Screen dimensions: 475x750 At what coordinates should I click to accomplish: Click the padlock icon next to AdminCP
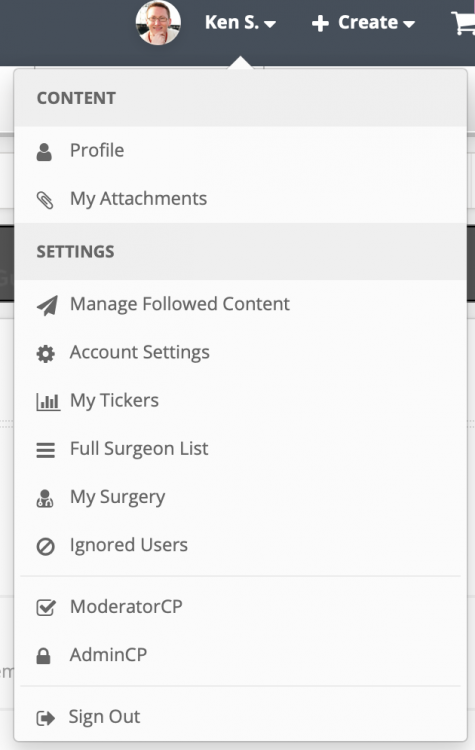click(x=44, y=656)
